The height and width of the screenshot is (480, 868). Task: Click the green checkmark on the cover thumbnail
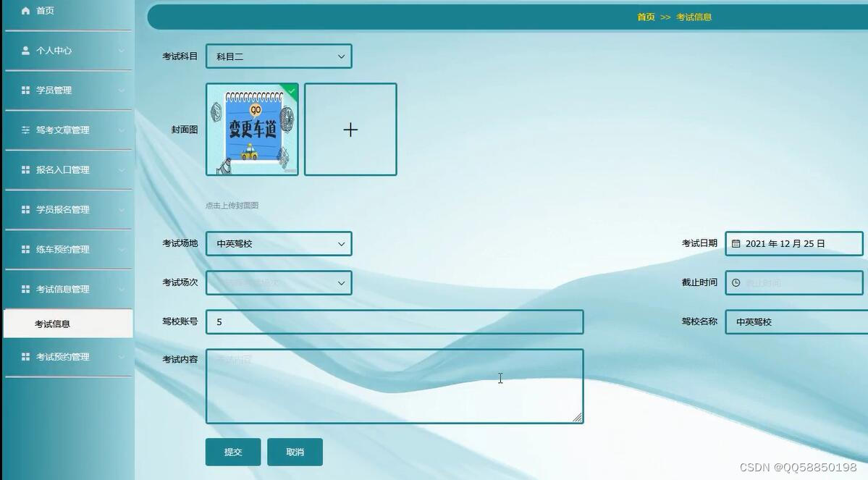(x=291, y=88)
